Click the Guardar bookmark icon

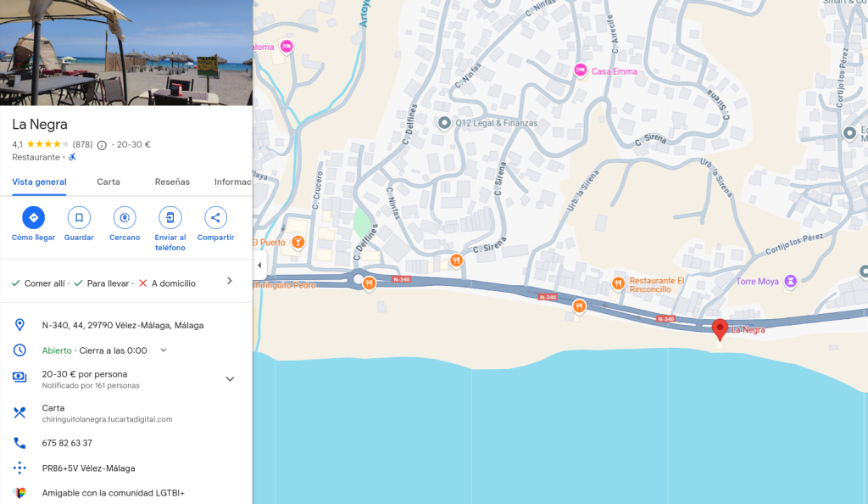coord(79,218)
